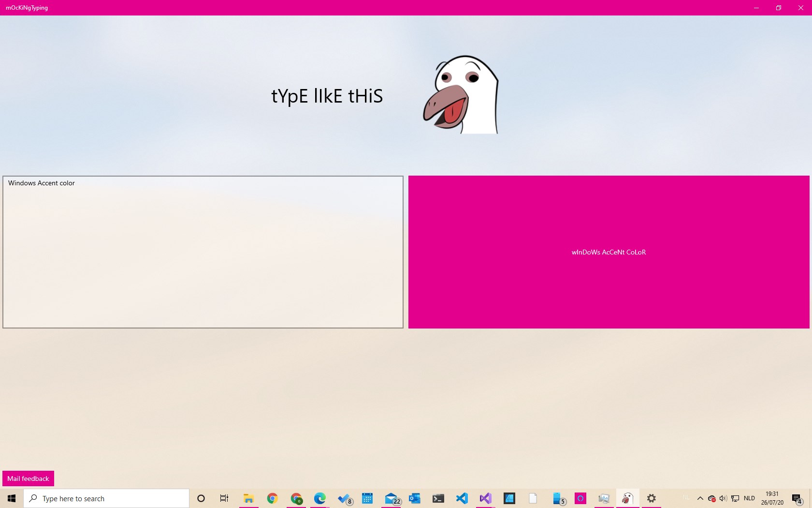Click the mOcKiNgTyping bird taskbar icon

[x=628, y=498]
